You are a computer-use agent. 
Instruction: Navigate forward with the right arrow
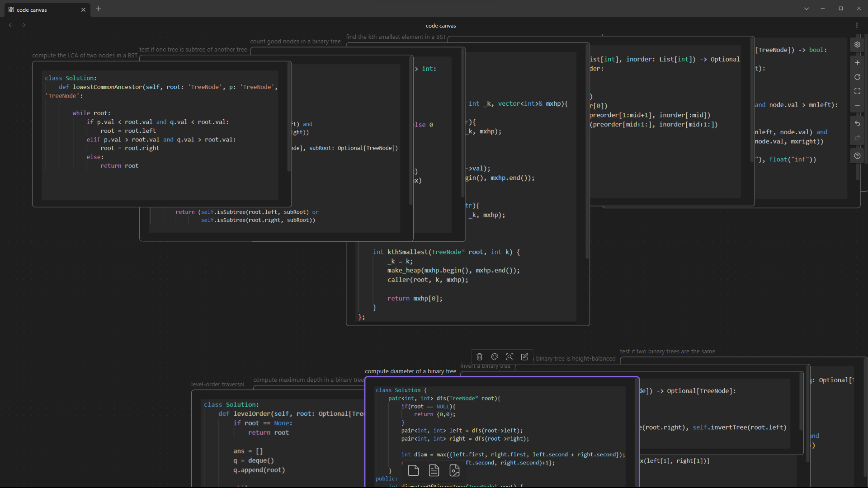pos(24,25)
